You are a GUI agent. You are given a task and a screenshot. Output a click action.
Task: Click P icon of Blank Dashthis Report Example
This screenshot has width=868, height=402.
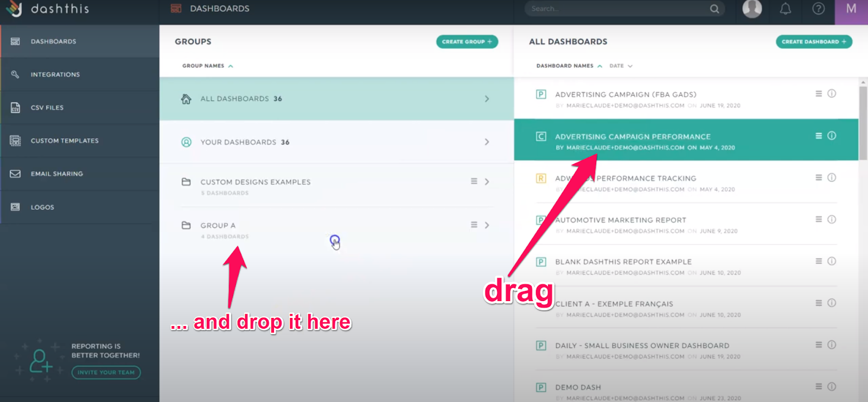[x=541, y=262]
